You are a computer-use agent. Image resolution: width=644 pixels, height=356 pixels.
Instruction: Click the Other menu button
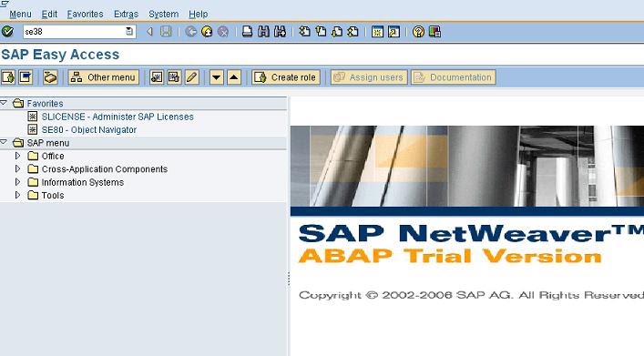coord(104,77)
